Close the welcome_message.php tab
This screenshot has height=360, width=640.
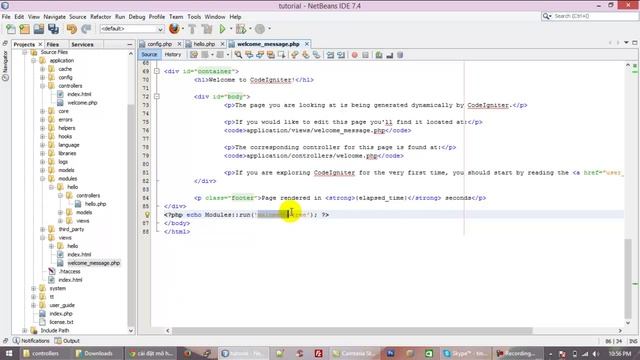point(307,44)
